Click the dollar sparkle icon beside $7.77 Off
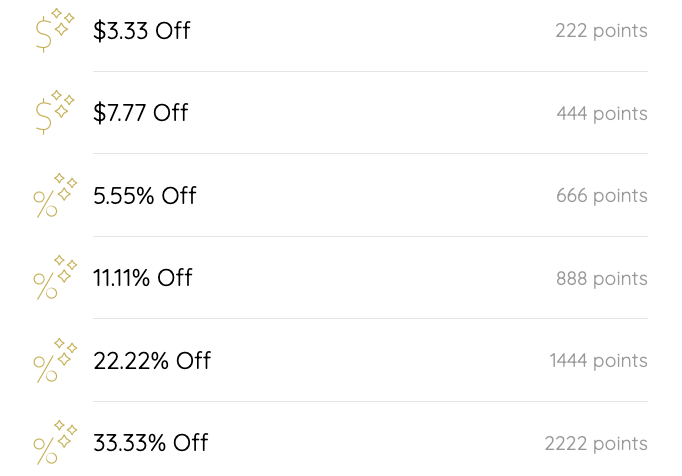This screenshot has height=476, width=682. pyautogui.click(x=55, y=112)
